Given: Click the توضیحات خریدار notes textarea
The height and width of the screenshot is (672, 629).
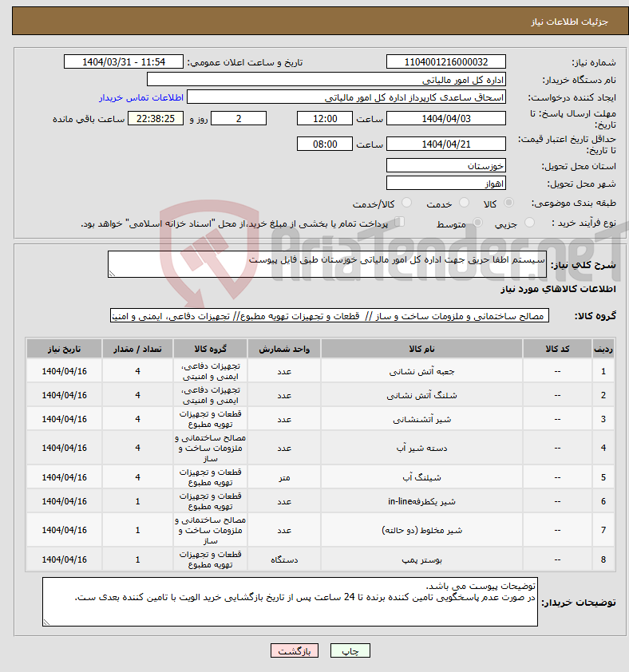Looking at the screenshot, I should (290, 602).
